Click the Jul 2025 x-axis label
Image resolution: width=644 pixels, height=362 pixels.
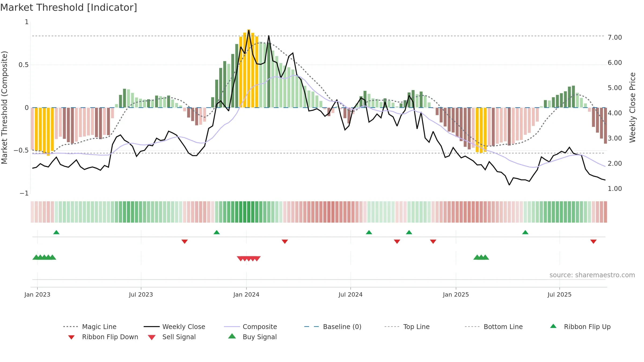point(559,294)
